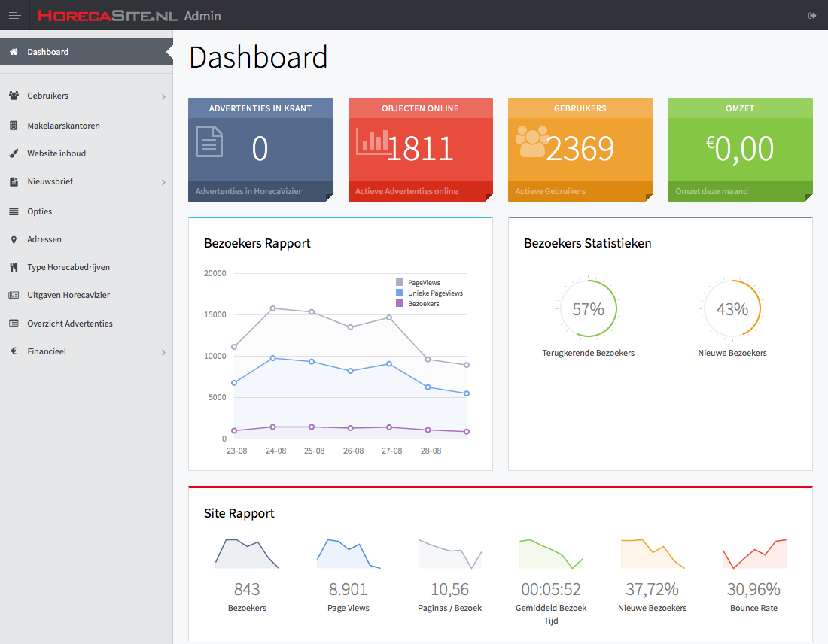
Task: Expand the Financieel submenu chevron
Action: tap(163, 352)
